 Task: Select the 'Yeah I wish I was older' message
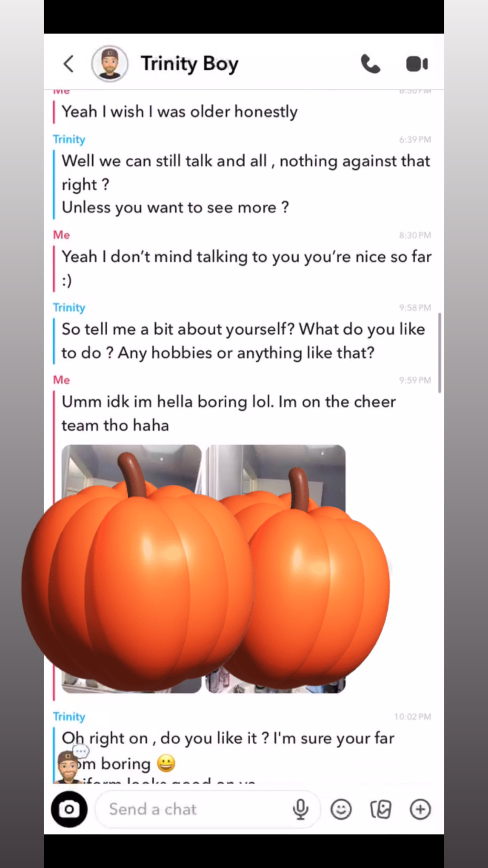180,112
